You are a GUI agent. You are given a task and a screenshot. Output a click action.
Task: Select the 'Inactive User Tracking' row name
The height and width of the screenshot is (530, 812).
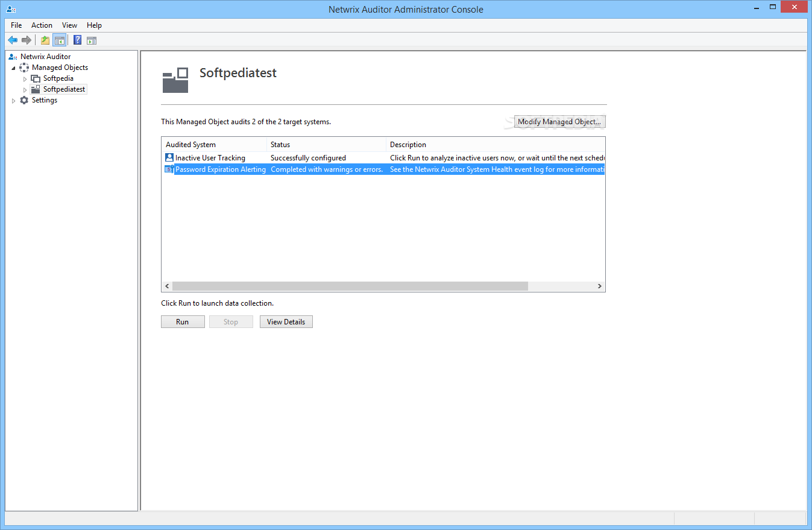point(210,158)
